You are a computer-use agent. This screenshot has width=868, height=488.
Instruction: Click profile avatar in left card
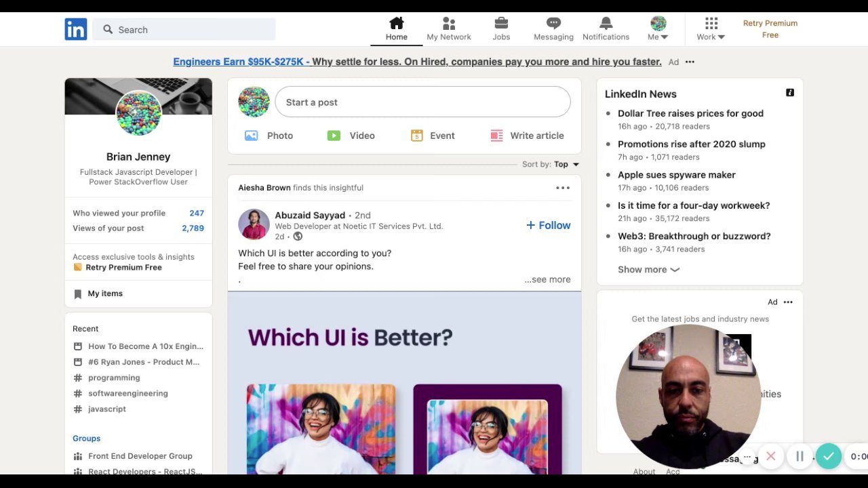coord(138,113)
